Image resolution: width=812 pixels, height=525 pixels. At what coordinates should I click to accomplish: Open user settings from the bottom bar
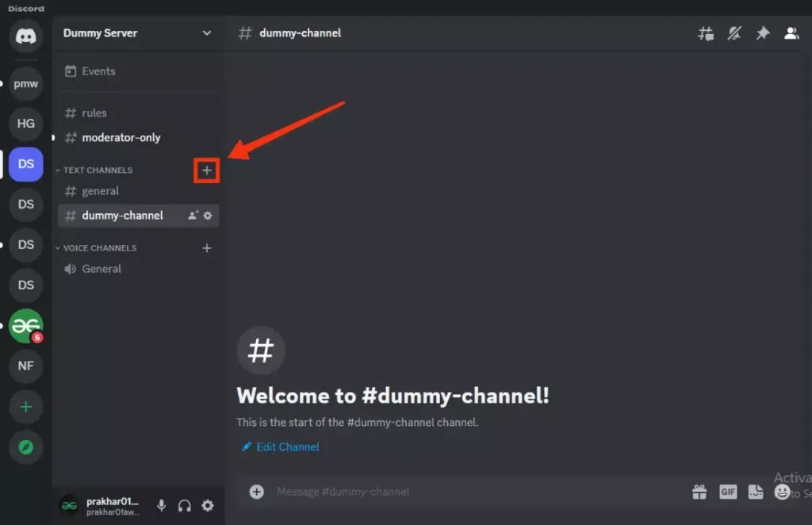(x=208, y=505)
